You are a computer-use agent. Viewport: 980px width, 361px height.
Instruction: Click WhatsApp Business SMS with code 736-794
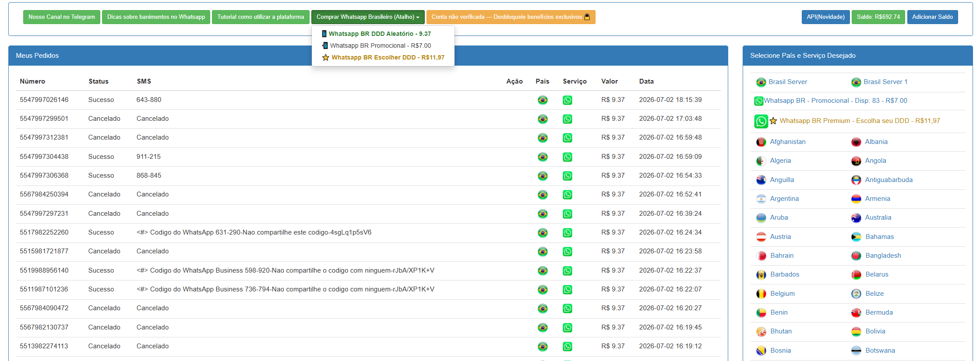(x=286, y=289)
